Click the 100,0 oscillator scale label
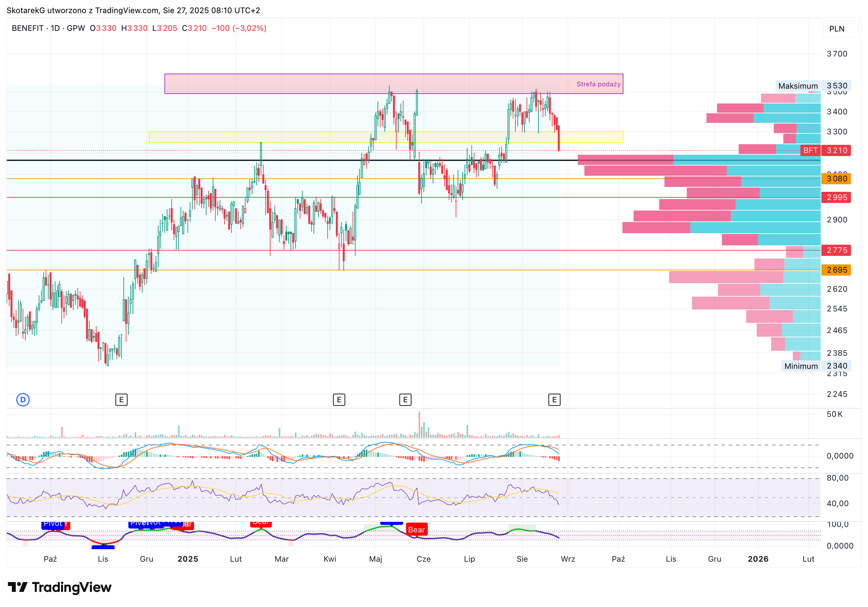The width and height of the screenshot is (868, 607). point(837,525)
